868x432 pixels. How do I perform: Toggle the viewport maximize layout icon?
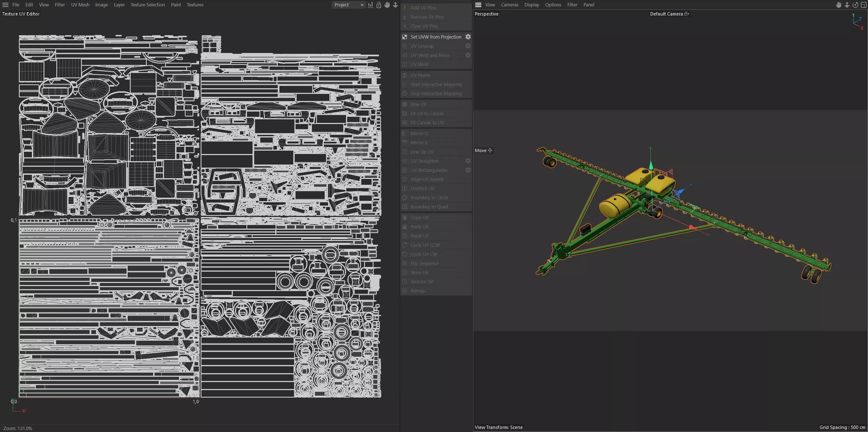pos(864,5)
